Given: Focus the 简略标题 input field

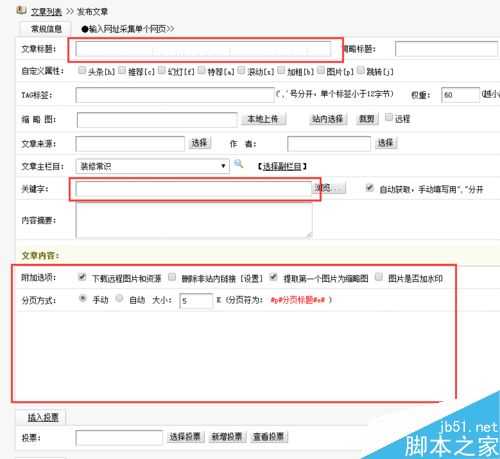Looking at the screenshot, I should click(x=446, y=49).
